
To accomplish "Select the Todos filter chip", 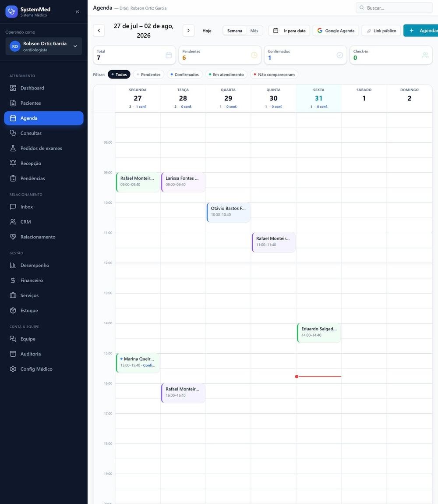I will [119, 75].
